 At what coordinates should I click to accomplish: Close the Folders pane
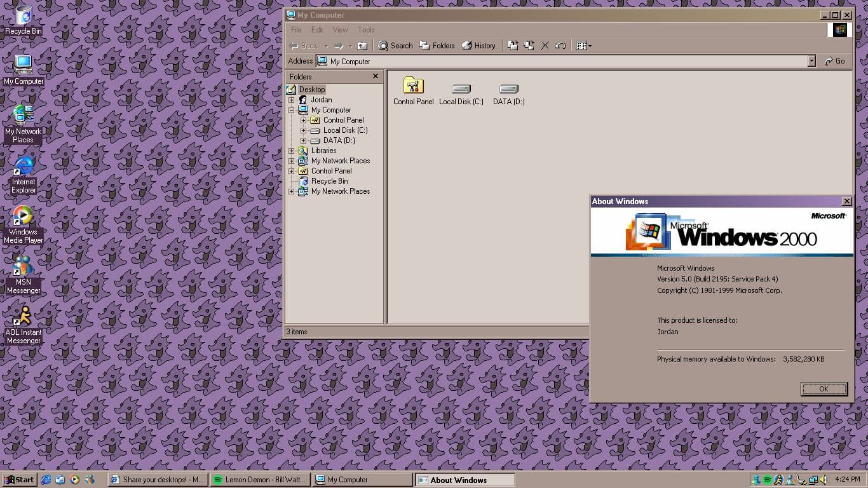(376, 76)
